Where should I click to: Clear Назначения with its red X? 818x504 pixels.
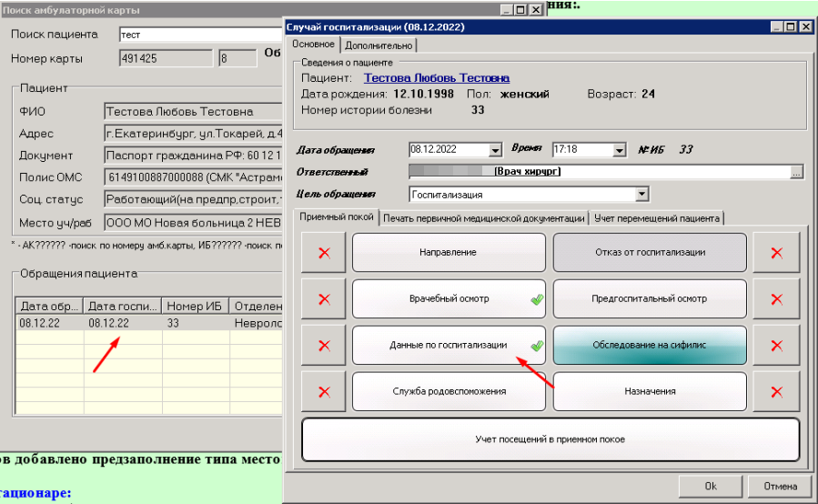pos(776,392)
